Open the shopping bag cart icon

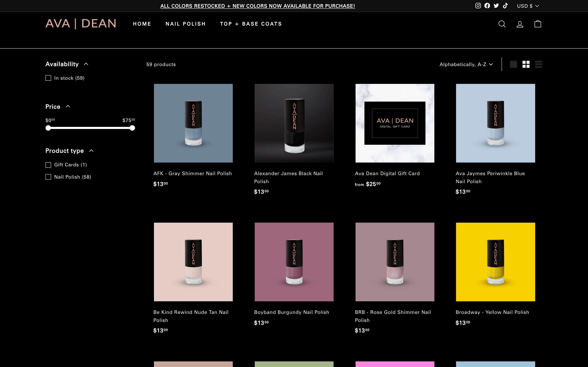[537, 24]
